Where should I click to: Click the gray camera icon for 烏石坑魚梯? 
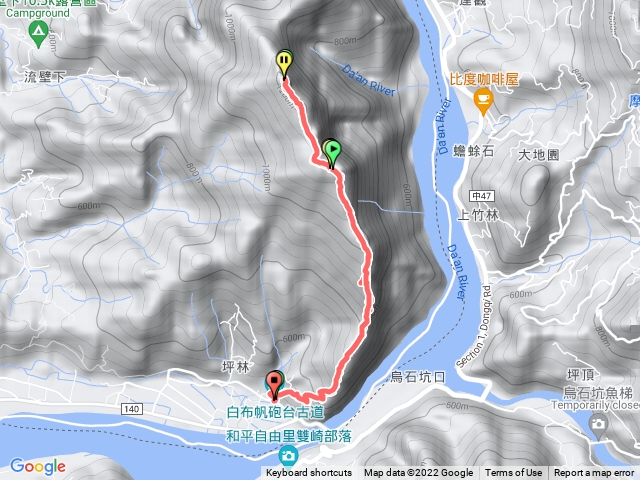coord(598,426)
